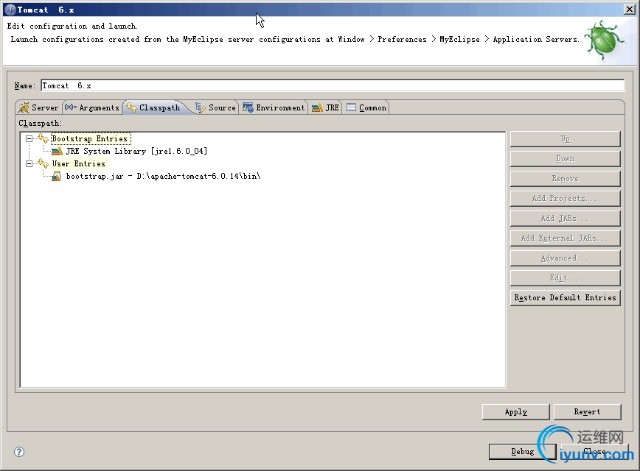Click the Remove button
640x471 pixels.
pos(565,178)
